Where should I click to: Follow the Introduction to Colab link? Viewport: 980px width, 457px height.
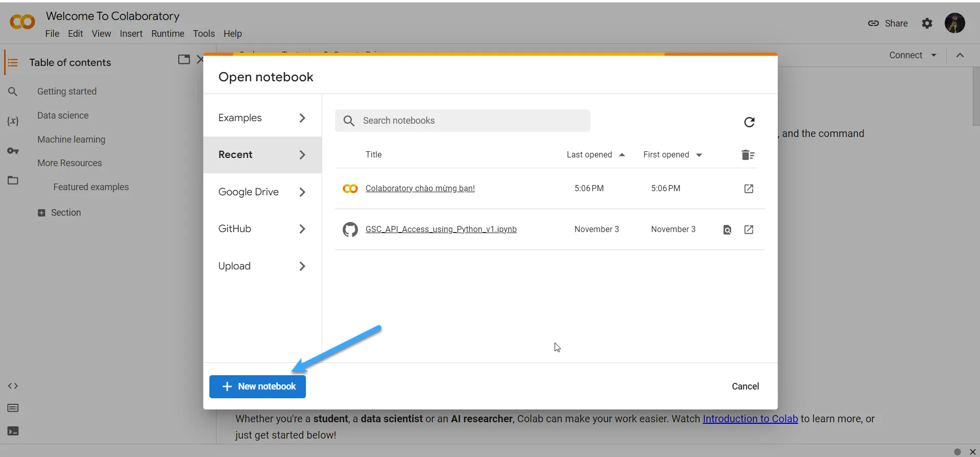point(750,419)
